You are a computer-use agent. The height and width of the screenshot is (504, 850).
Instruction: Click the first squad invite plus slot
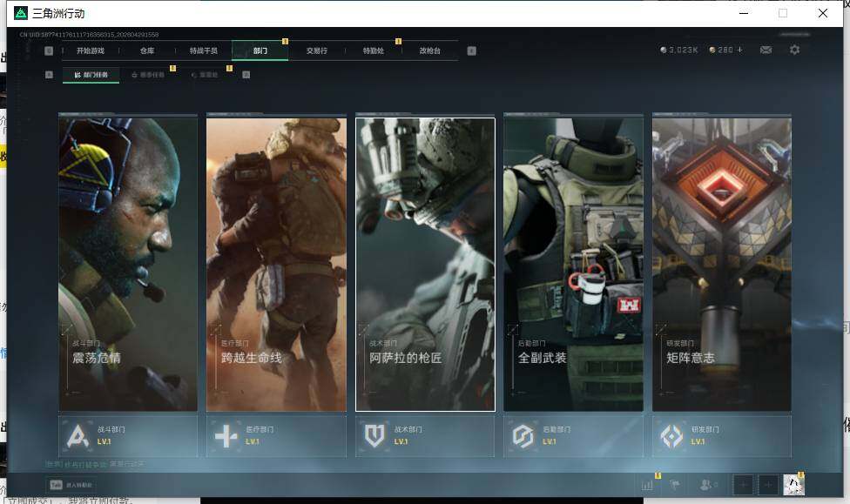[x=743, y=485]
